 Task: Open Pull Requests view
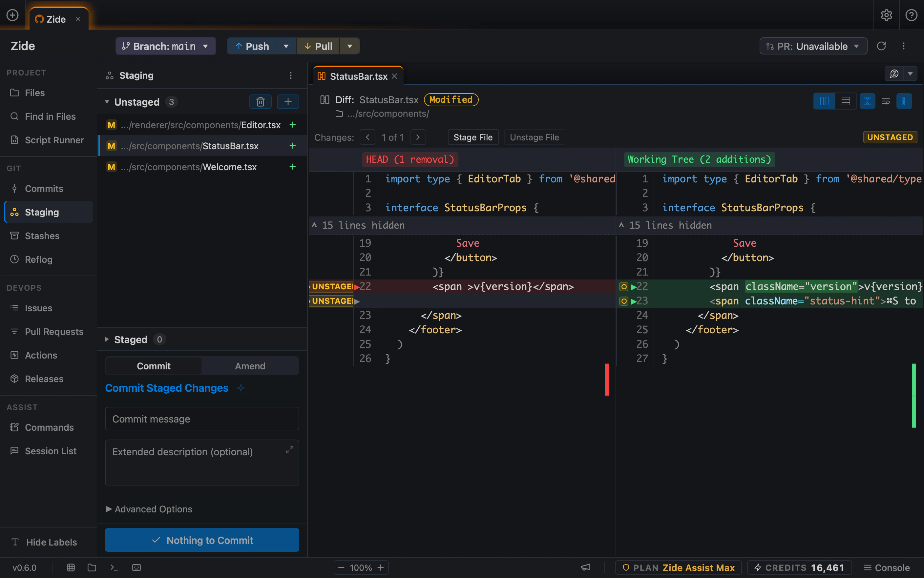coord(49,331)
